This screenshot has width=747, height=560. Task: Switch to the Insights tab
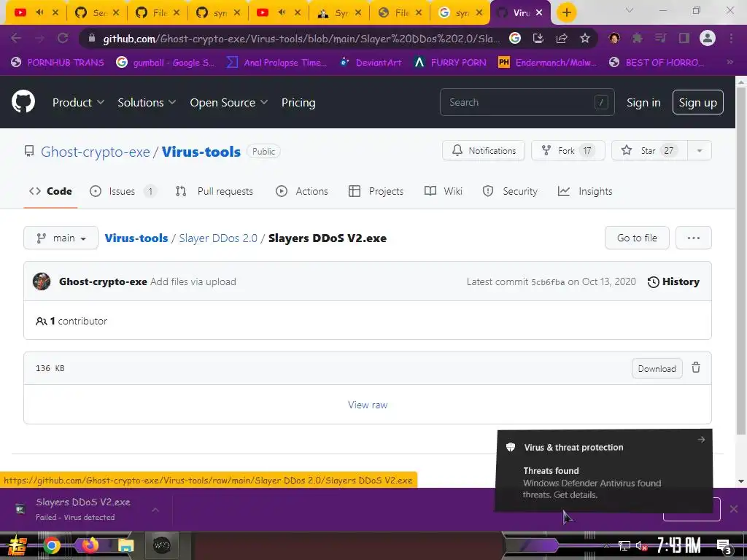tap(585, 191)
